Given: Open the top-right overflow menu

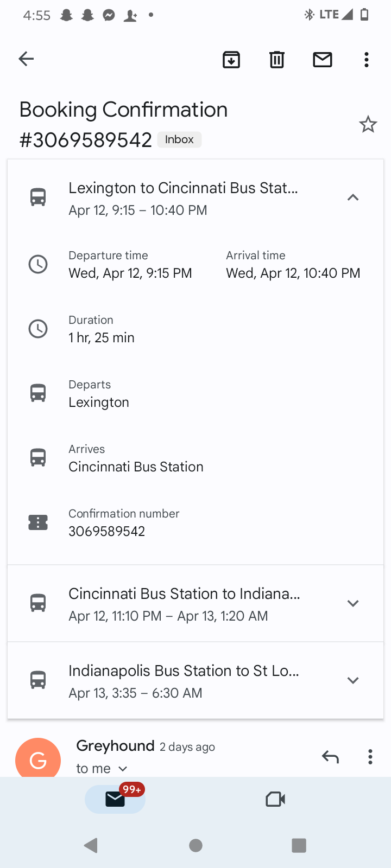Looking at the screenshot, I should coord(367,60).
